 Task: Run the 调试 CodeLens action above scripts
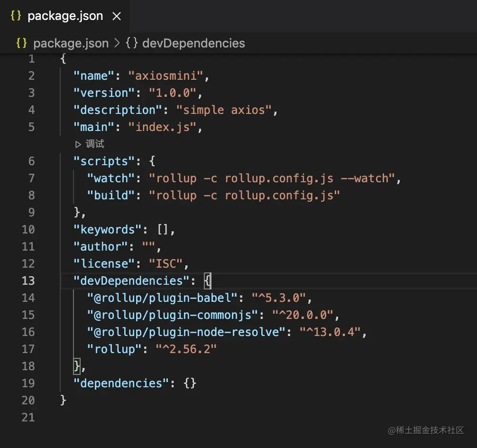(x=90, y=144)
